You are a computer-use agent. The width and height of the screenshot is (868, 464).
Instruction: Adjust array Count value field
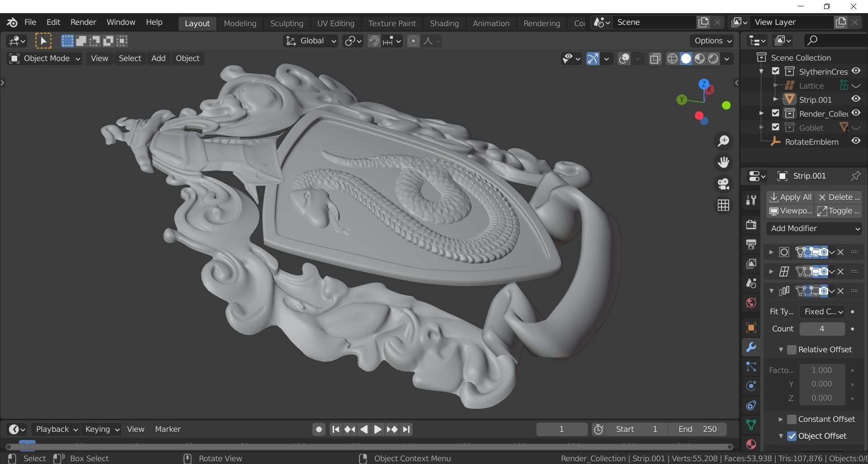click(x=822, y=329)
